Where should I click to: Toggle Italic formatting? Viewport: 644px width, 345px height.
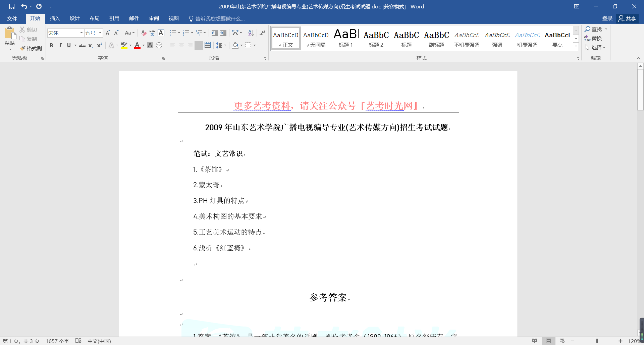click(60, 46)
